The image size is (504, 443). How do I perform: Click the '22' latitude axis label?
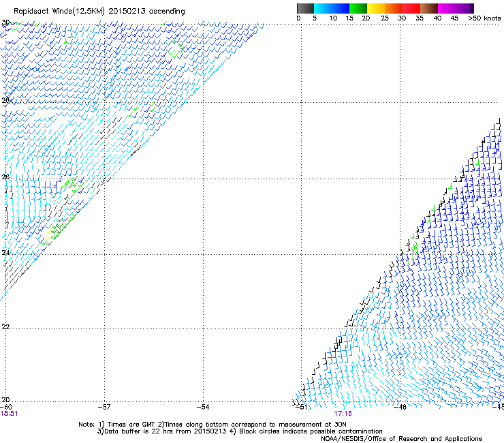pyautogui.click(x=5, y=326)
